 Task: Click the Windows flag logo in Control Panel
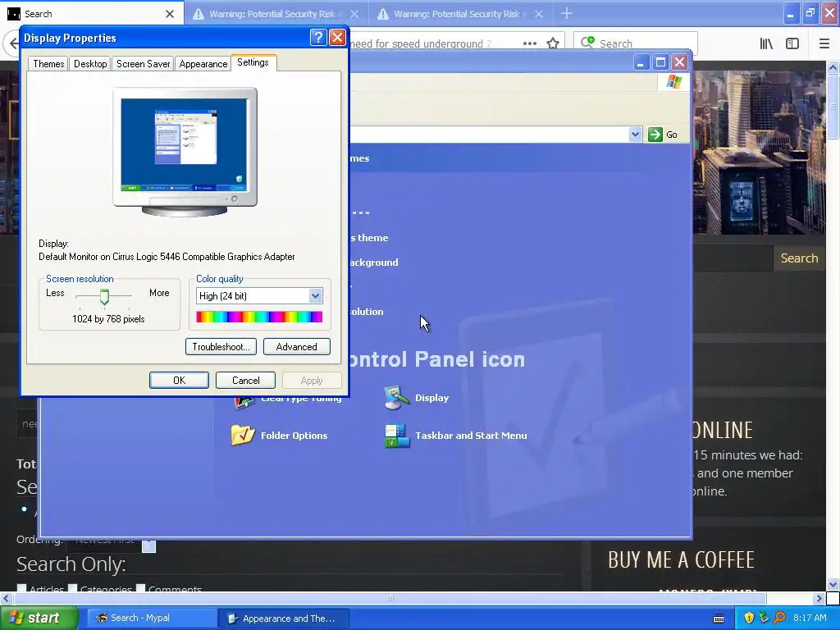pos(673,82)
